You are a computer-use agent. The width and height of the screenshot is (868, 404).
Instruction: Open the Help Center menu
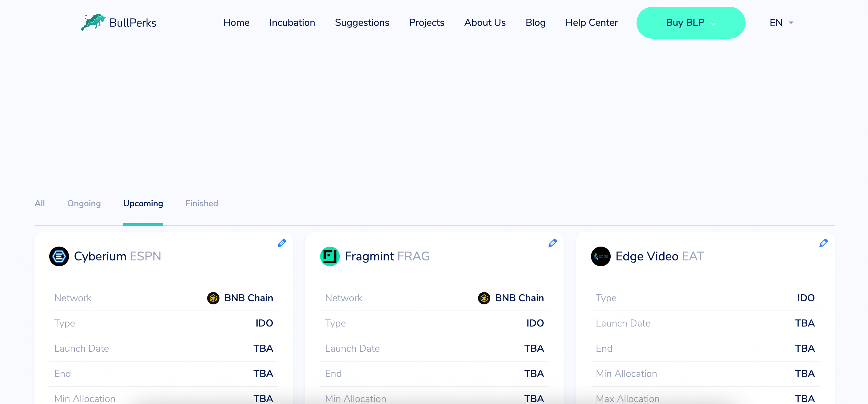coord(591,23)
